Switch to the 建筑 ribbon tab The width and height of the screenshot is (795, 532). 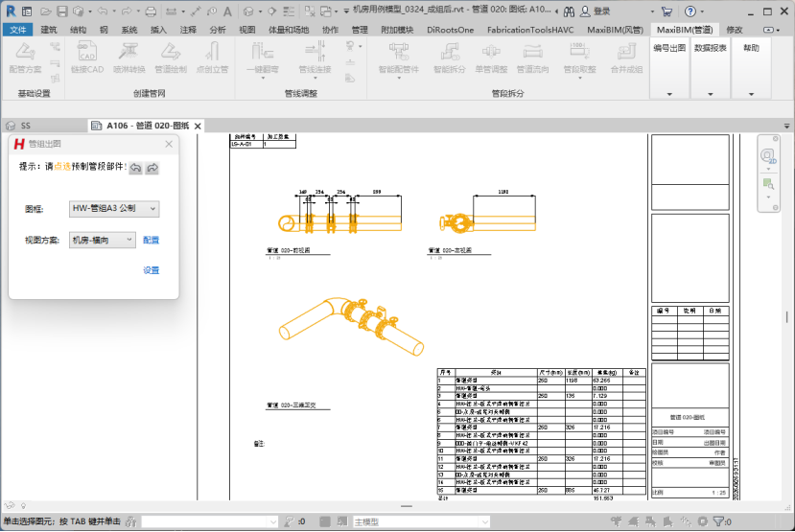[x=49, y=30]
